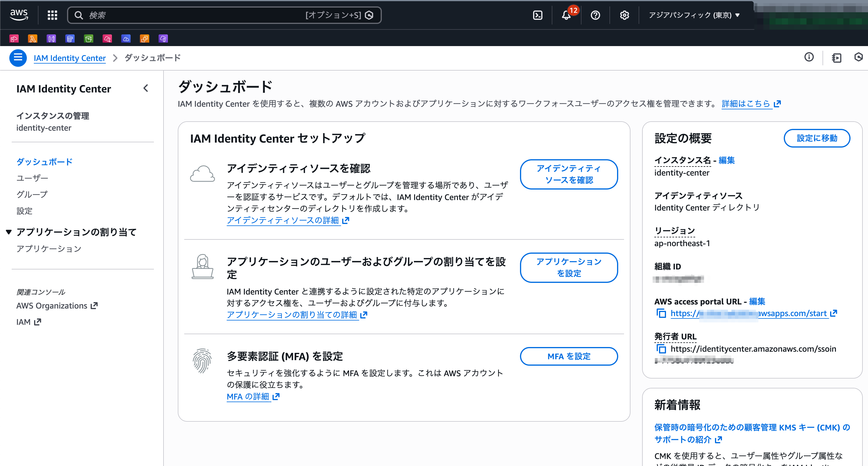Viewport: 868px width, 466px height.
Task: Open the hamburger navigation menu
Action: (18, 58)
